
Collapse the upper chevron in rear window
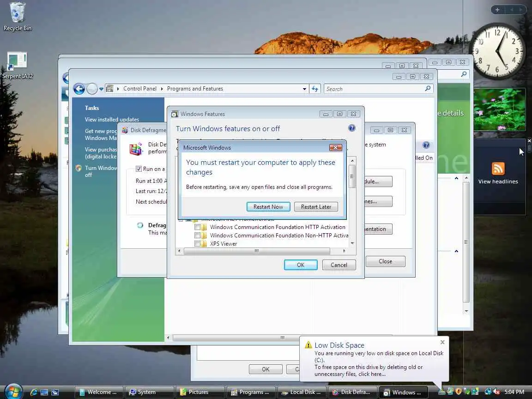(x=456, y=178)
